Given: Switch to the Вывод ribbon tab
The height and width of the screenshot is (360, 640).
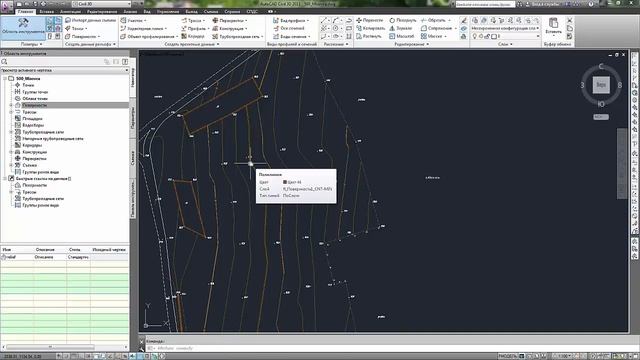Looking at the screenshot, I should (191, 12).
